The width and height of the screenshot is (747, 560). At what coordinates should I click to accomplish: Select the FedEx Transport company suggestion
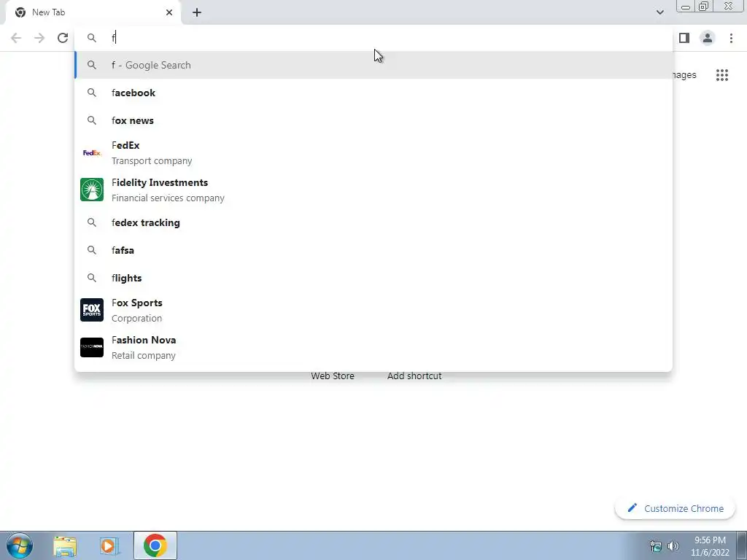click(373, 153)
